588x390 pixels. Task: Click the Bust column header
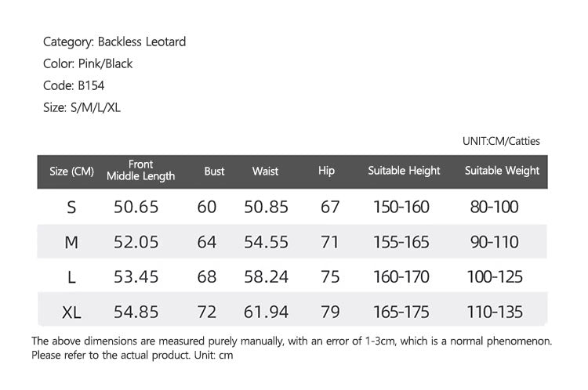pos(214,172)
